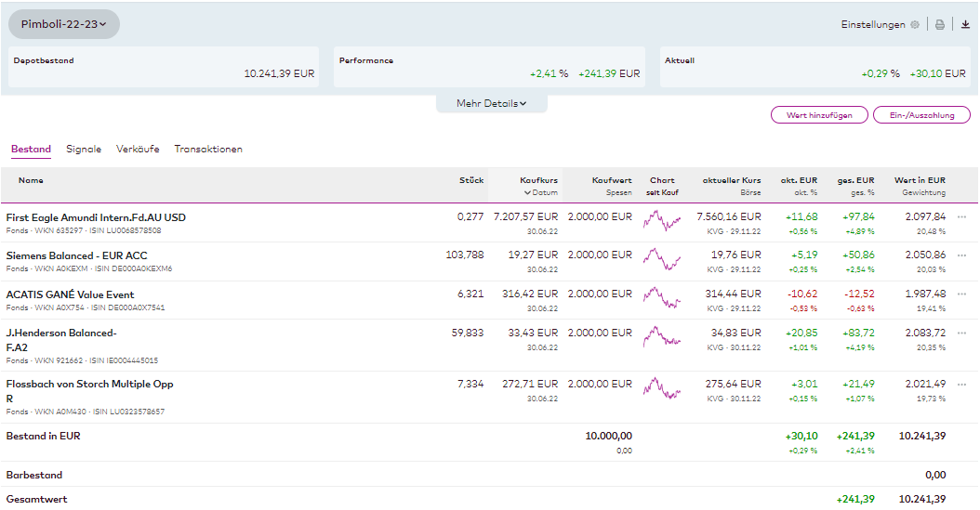
Task: Click the Ein-/Auszahlung button
Action: click(x=921, y=115)
